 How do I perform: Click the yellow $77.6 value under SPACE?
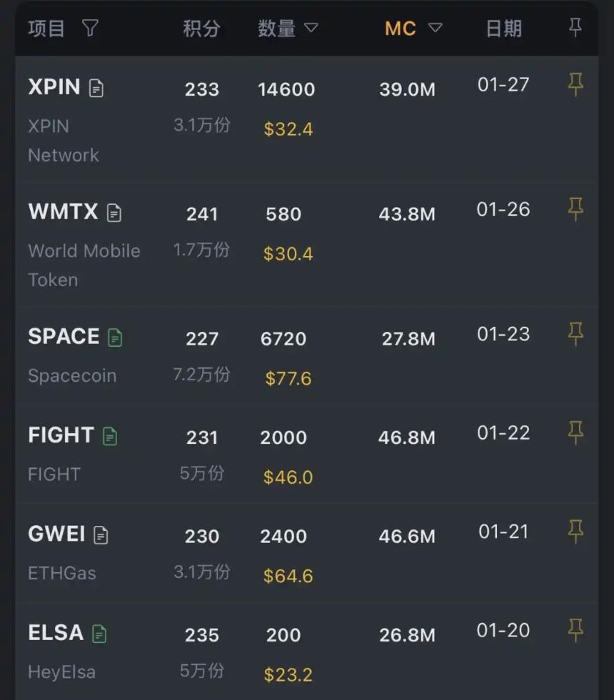pos(288,378)
